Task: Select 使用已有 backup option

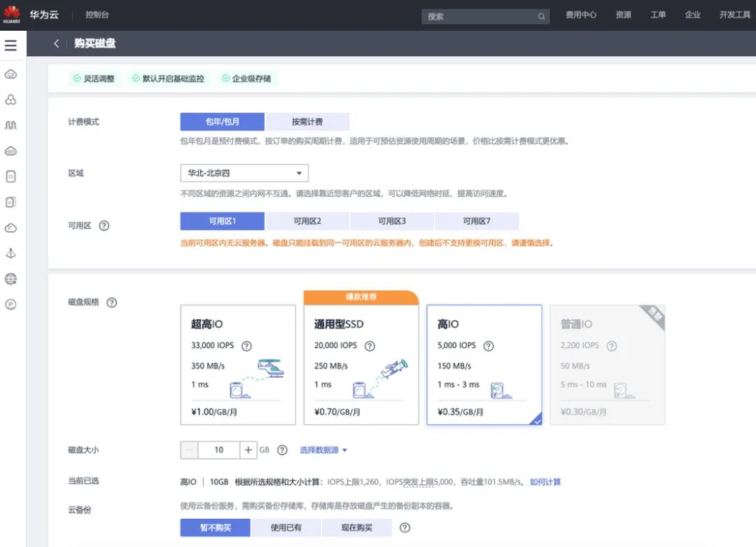Action: pos(286,527)
